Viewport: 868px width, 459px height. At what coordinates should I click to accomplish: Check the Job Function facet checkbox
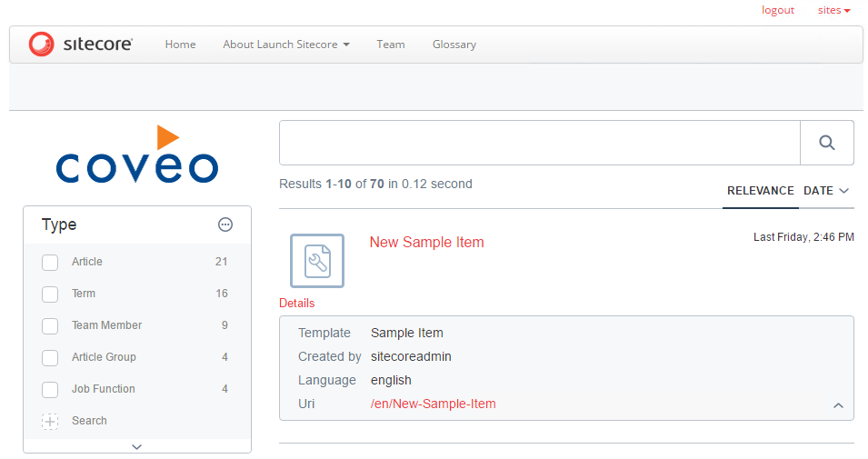(x=50, y=390)
